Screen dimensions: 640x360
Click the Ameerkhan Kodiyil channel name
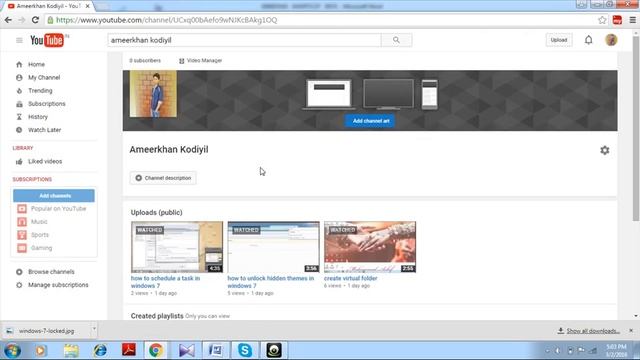coord(169,149)
